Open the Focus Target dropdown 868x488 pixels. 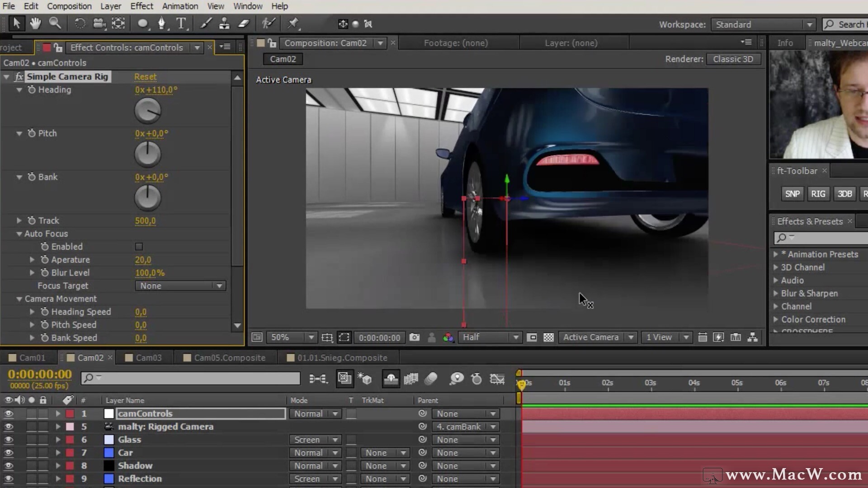coord(180,286)
